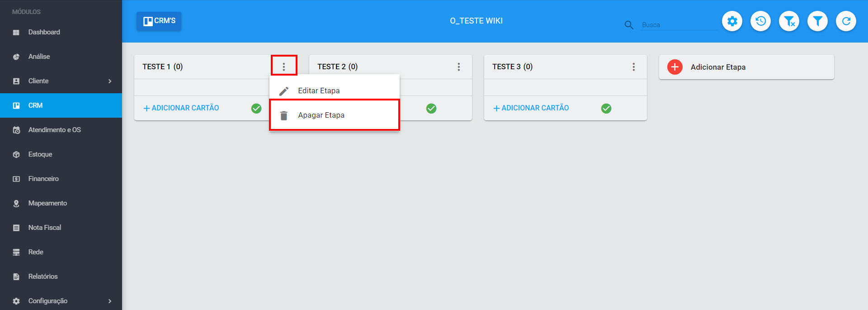Click the Análise pie chart icon

tap(16, 57)
